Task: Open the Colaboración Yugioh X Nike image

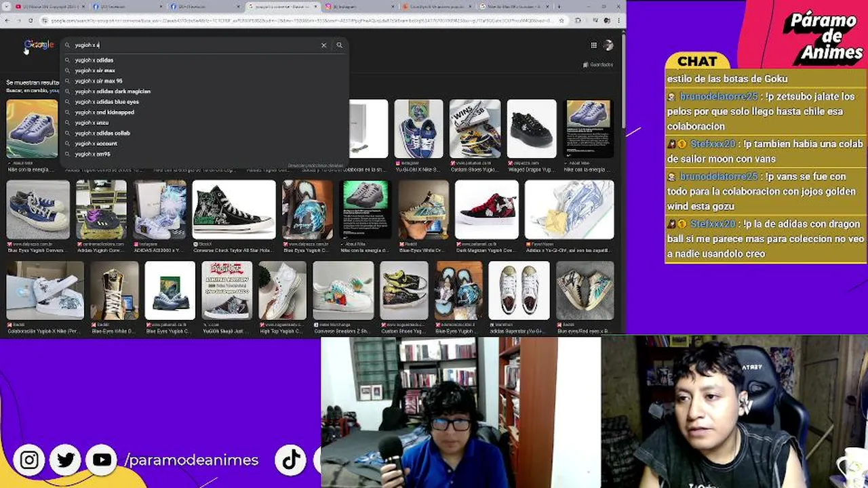Action: [x=45, y=290]
